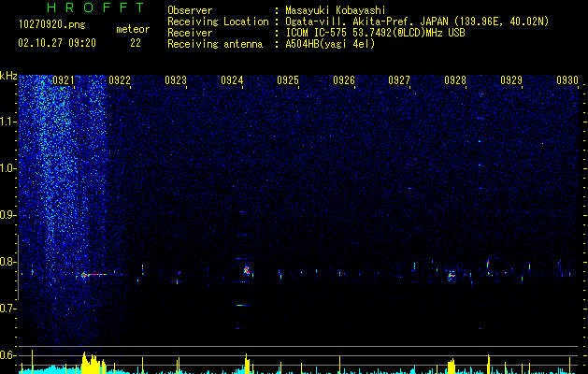
Task: Click the kHz axis unit label
Action: point(8,76)
